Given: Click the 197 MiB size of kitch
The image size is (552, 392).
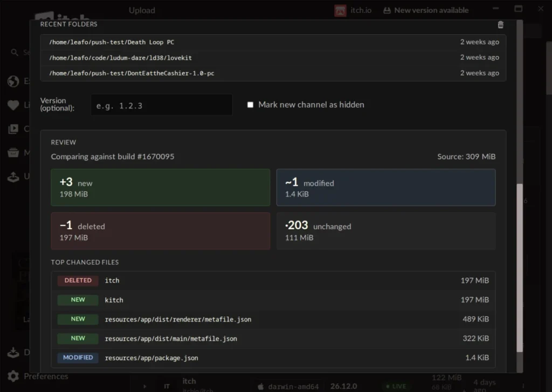Looking at the screenshot, I should 474,300.
